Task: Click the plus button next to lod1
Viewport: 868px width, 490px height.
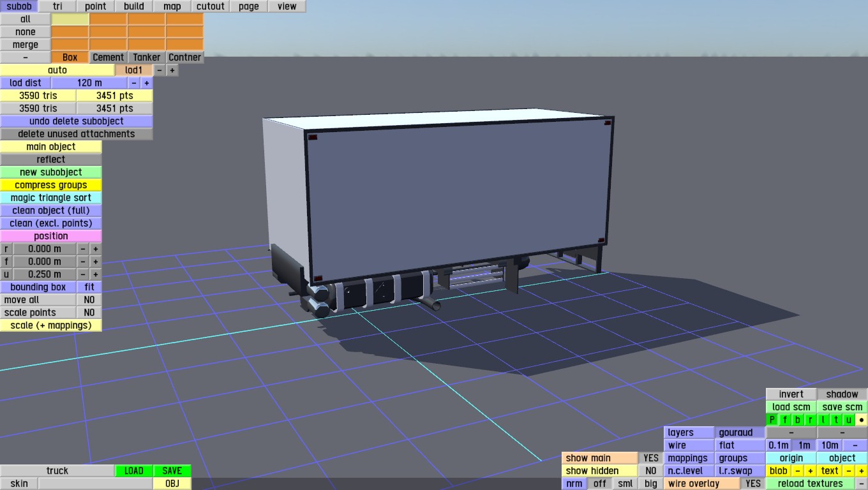Action: (172, 70)
